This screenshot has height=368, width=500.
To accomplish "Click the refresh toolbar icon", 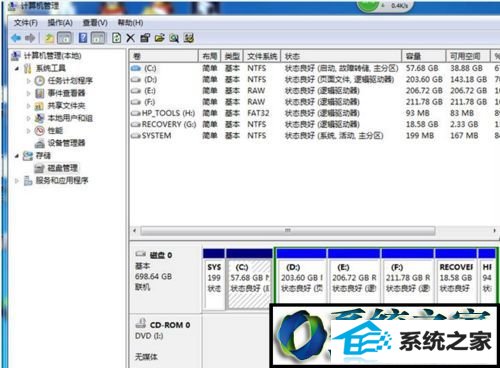I will 116,38.
